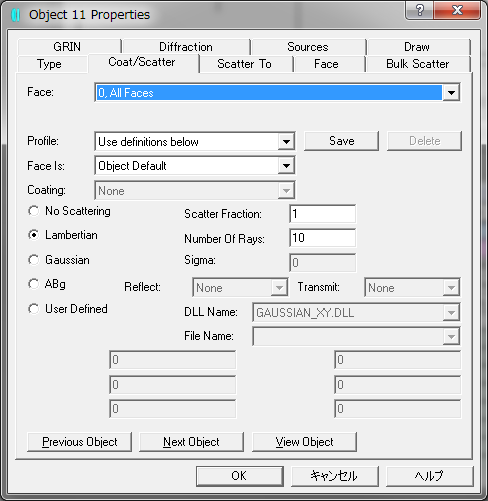Switch to the GRIN tab
The height and width of the screenshot is (501, 488).
[x=67, y=47]
